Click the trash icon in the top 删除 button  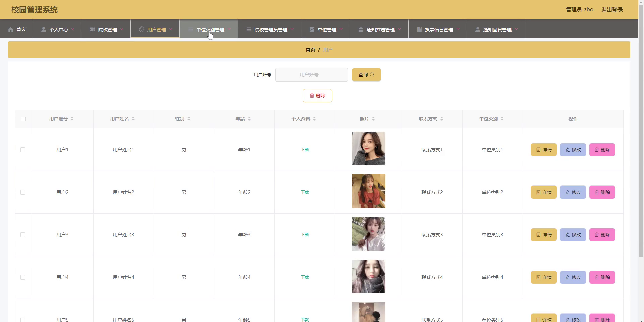[312, 96]
